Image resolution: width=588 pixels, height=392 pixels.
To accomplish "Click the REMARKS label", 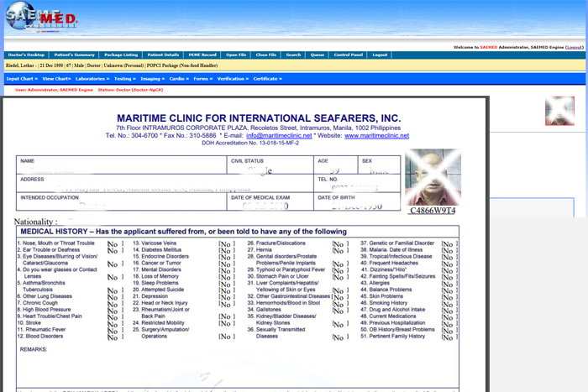I will pos(34,349).
